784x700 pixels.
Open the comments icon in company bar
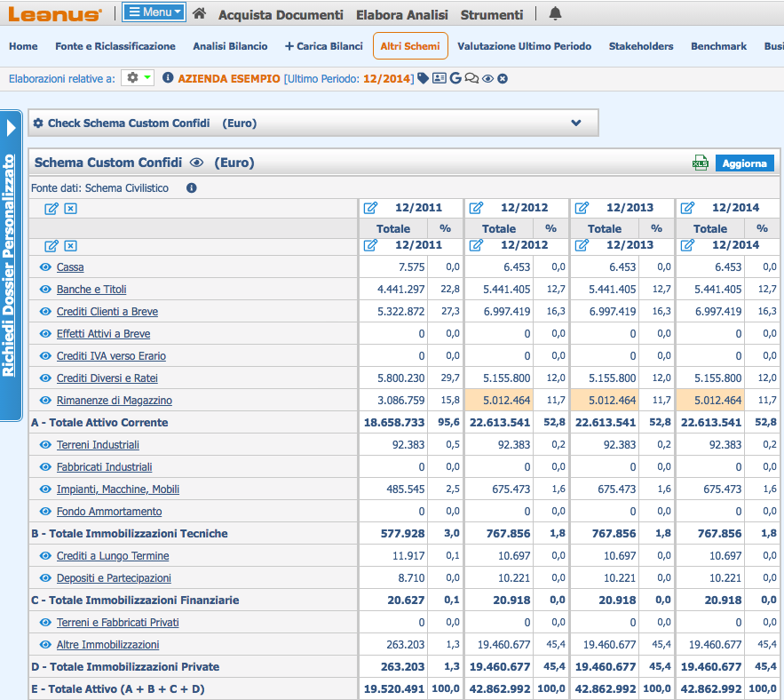tap(471, 79)
